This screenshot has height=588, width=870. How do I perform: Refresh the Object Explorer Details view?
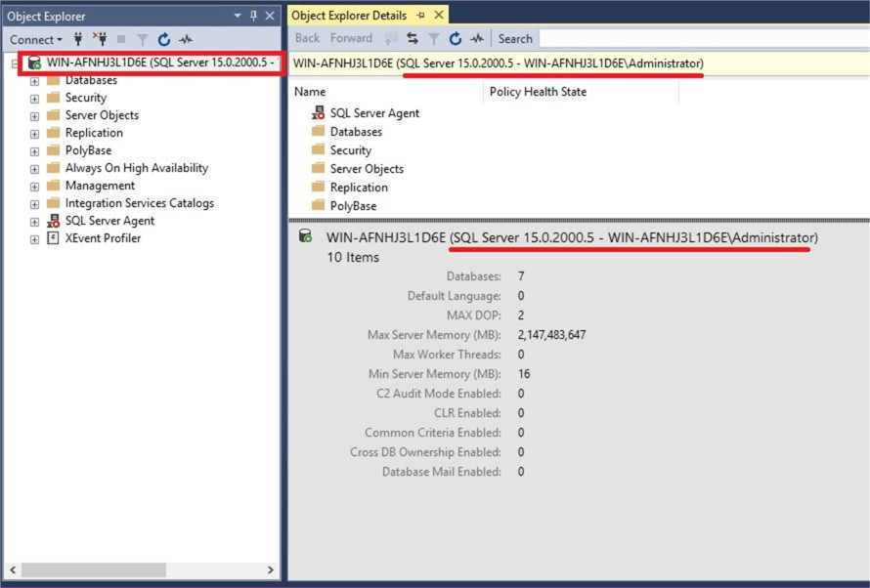[x=456, y=38]
